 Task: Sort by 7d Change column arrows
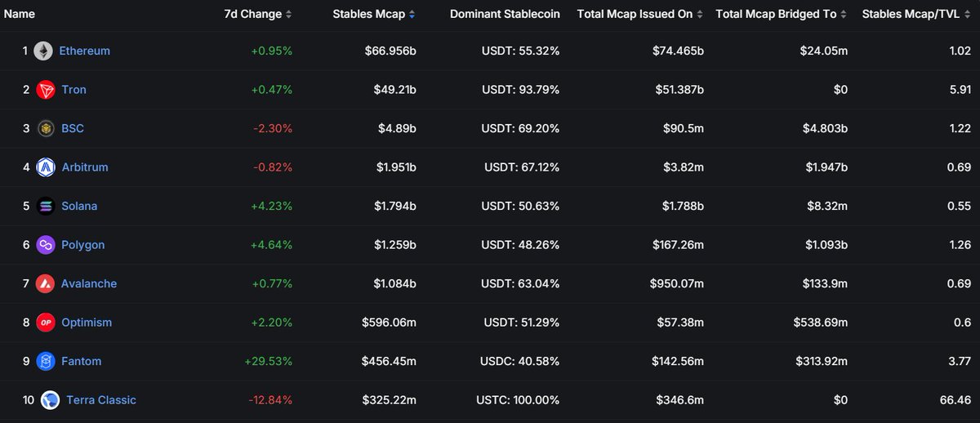pos(288,15)
